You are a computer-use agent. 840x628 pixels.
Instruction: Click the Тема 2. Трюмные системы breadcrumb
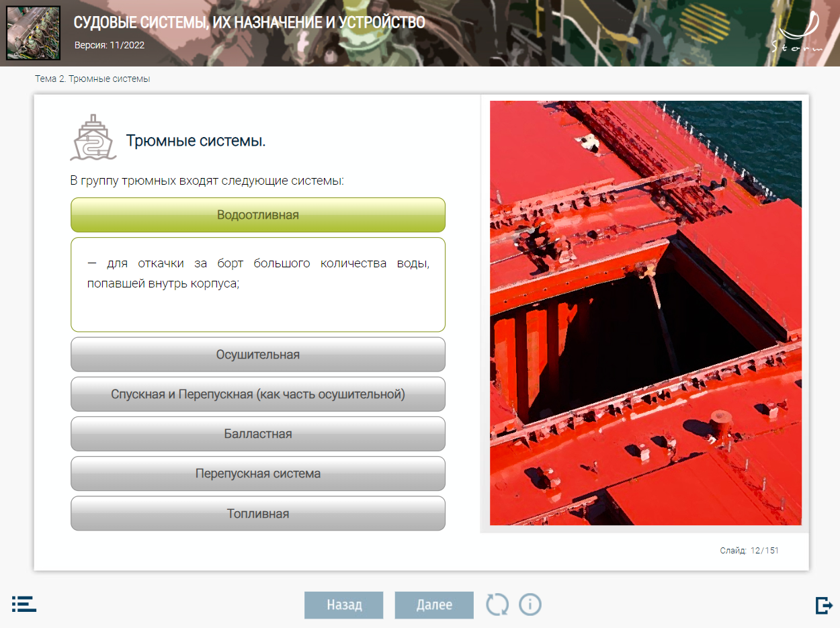[93, 79]
